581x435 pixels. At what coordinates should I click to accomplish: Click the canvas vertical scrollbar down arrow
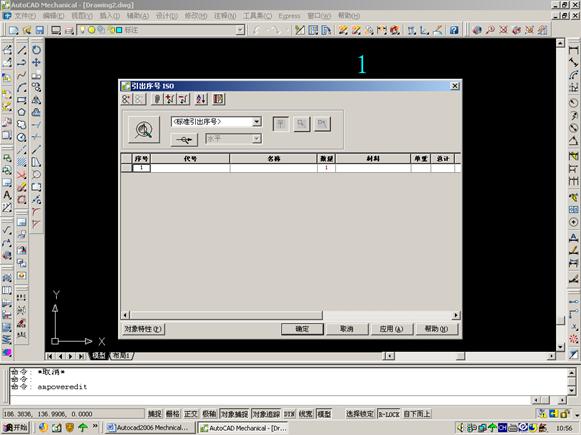click(560, 347)
